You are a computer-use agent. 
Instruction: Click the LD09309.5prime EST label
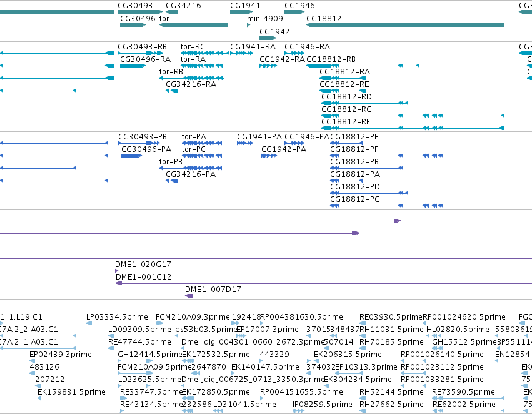click(139, 330)
